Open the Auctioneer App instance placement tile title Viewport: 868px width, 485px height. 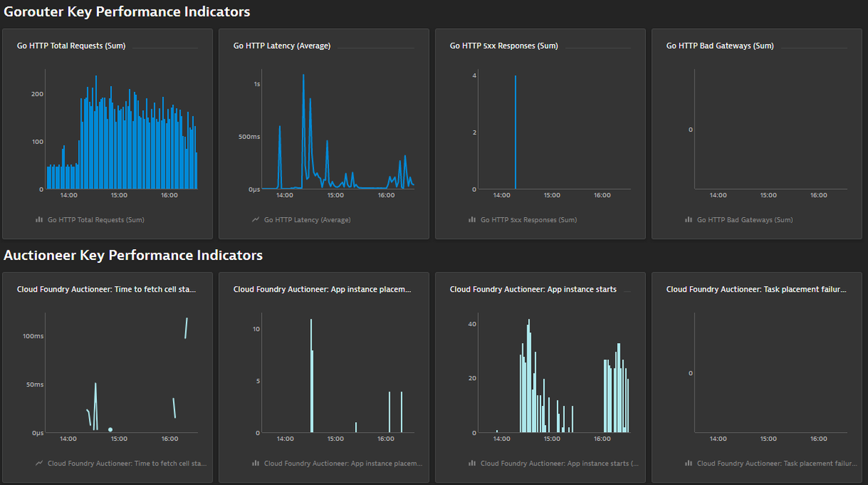[x=323, y=289]
